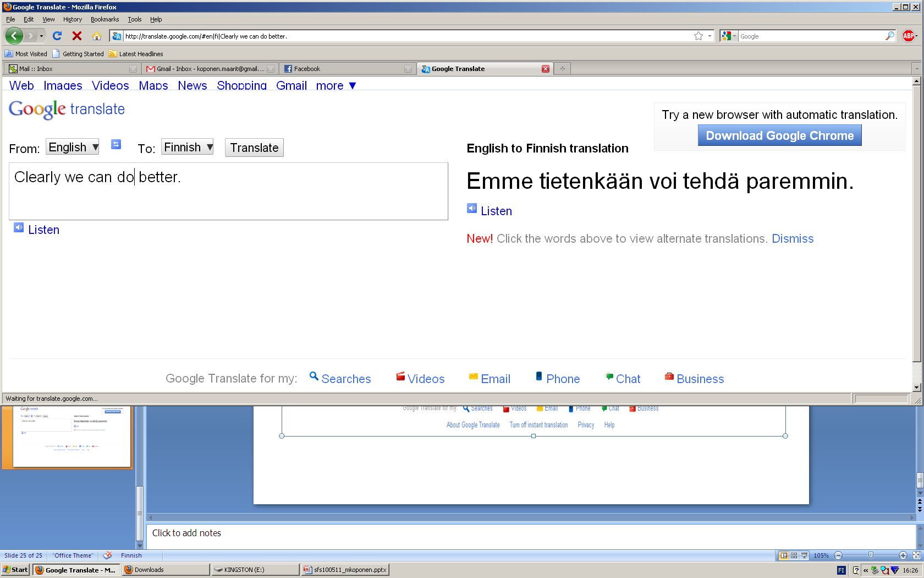Open the Tools menu
924x578 pixels.
pyautogui.click(x=135, y=19)
